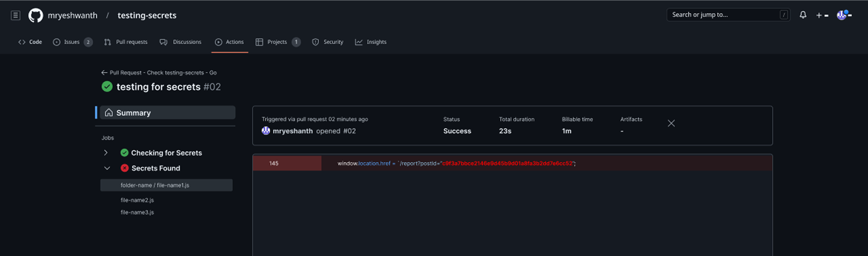Screen dimensions: 868x256
Task: Open the Checking for Secrets job
Action: pos(167,153)
